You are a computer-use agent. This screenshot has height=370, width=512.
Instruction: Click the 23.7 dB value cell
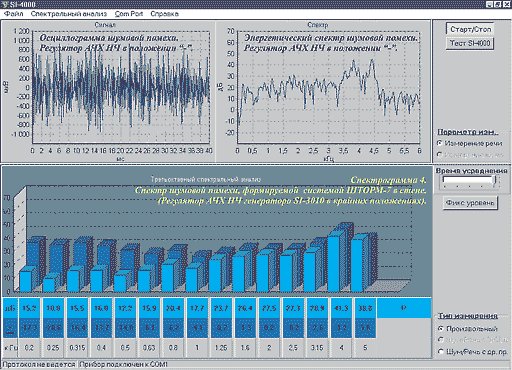pyautogui.click(x=221, y=308)
